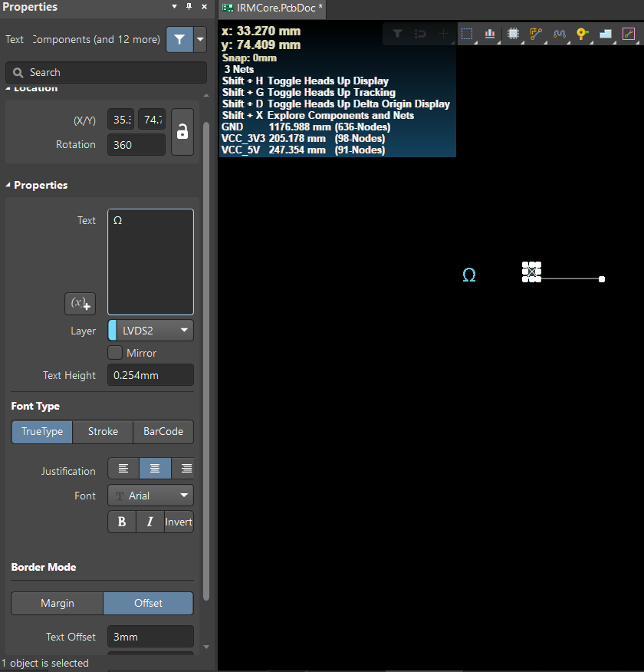644x672 pixels.
Task: Select the interactive routing tool
Action: (536, 34)
